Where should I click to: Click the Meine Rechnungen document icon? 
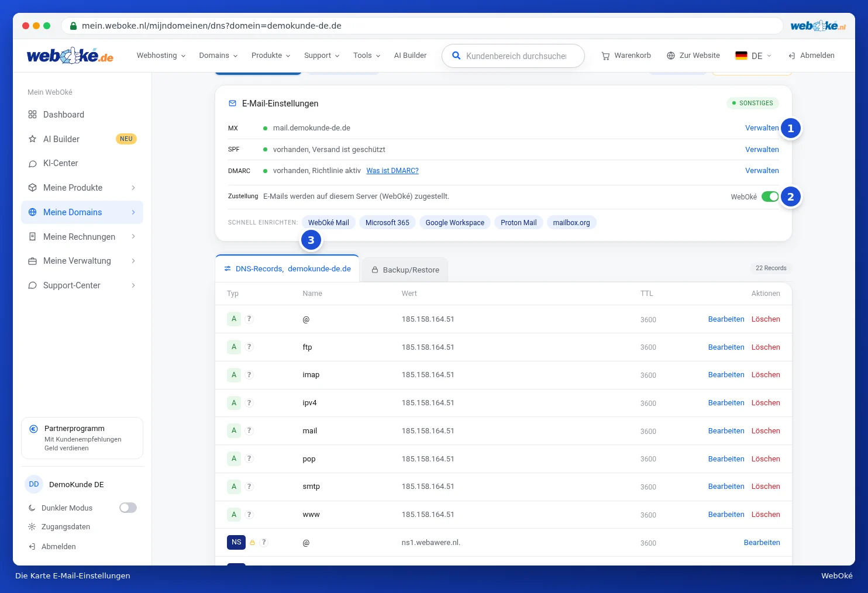[32, 237]
